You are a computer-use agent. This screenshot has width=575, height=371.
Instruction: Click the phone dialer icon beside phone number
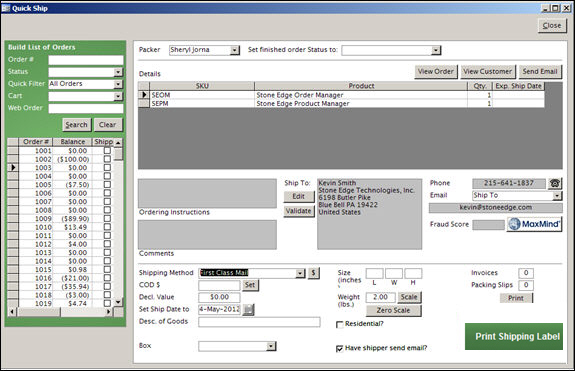point(555,183)
